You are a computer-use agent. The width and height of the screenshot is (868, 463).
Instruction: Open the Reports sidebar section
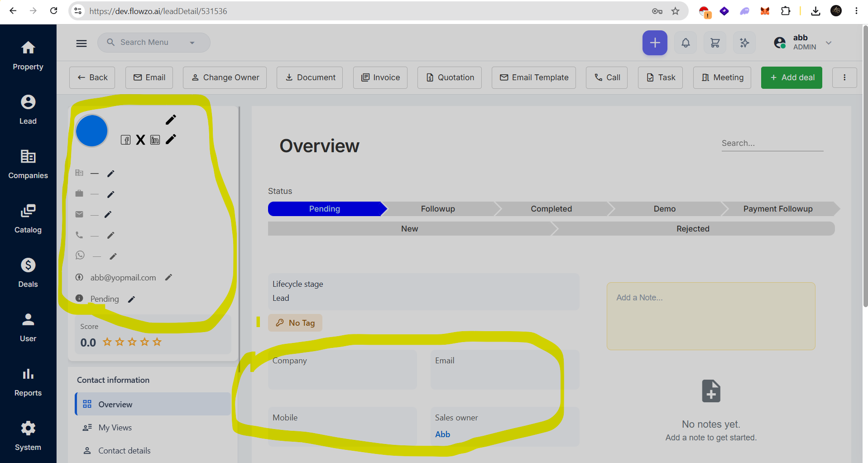(28, 382)
